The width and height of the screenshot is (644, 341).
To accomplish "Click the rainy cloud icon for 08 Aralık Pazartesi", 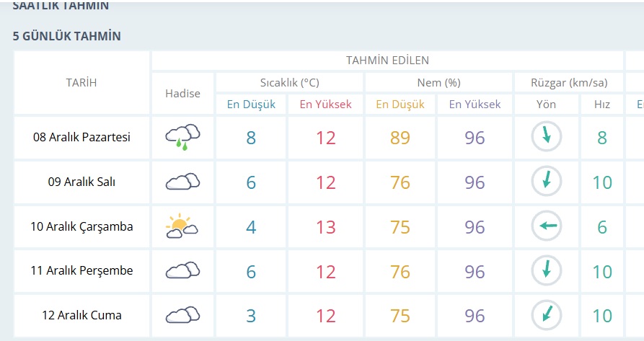I will (x=182, y=136).
